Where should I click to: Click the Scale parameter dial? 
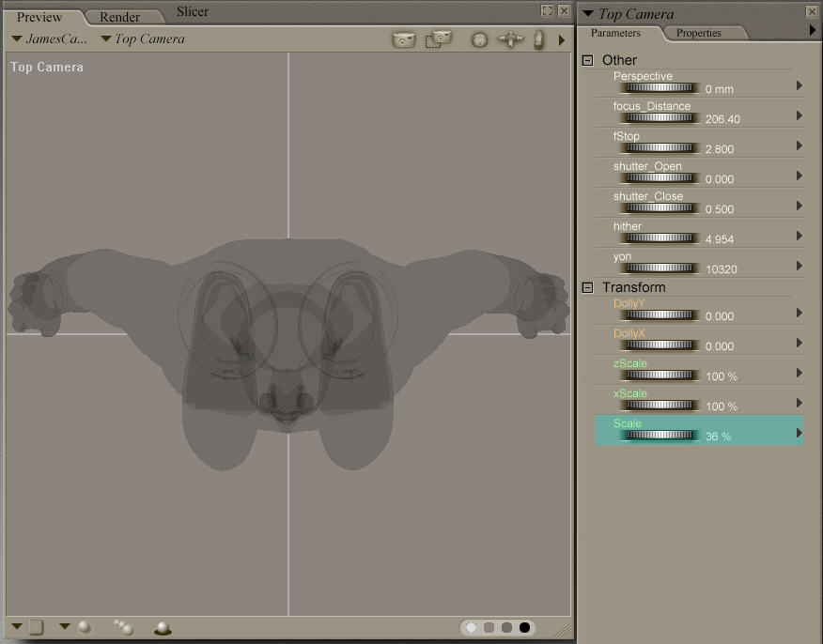coord(661,436)
